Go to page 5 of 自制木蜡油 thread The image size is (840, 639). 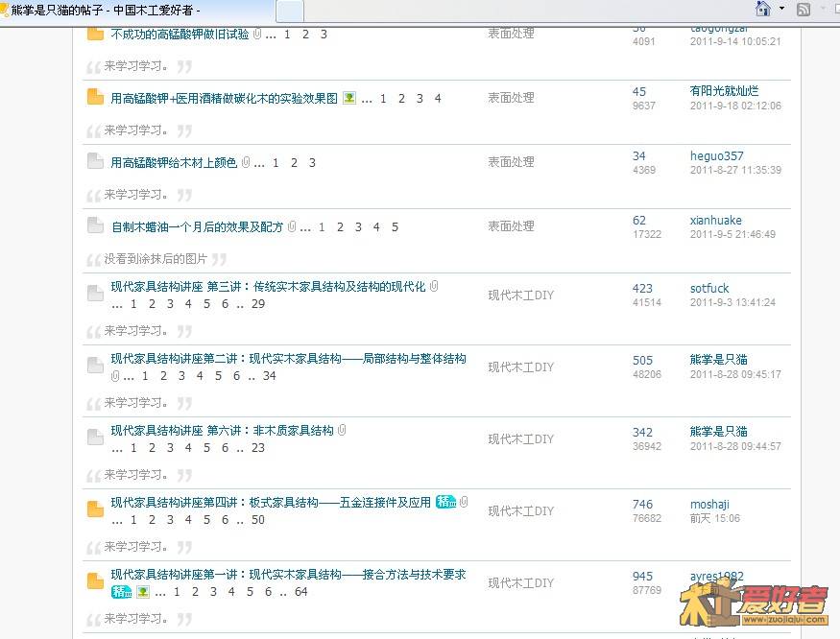[x=395, y=227]
